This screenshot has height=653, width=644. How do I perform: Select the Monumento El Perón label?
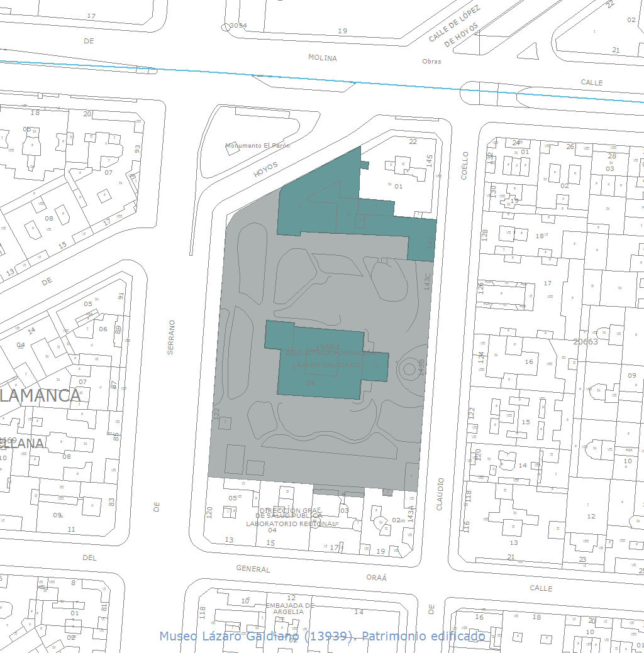point(257,146)
